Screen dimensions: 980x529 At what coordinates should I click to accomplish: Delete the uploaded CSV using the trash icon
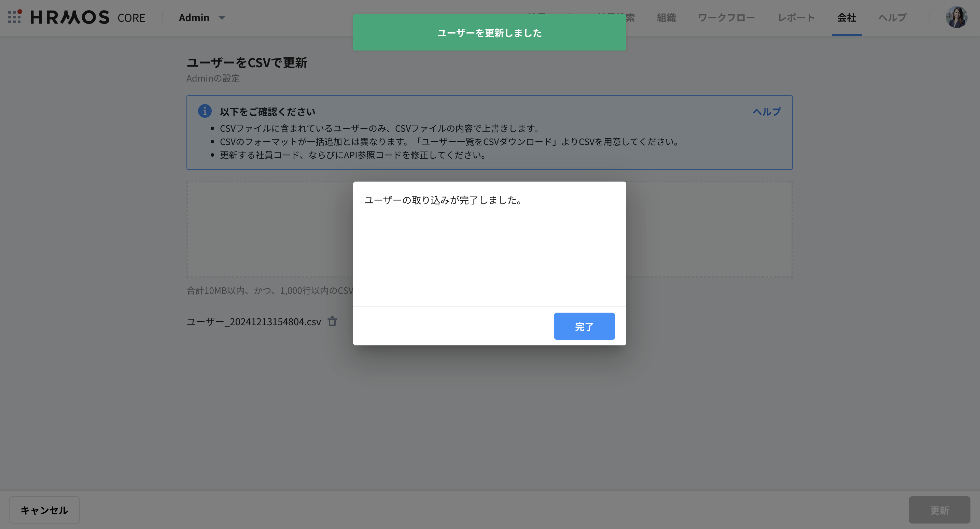coord(333,321)
